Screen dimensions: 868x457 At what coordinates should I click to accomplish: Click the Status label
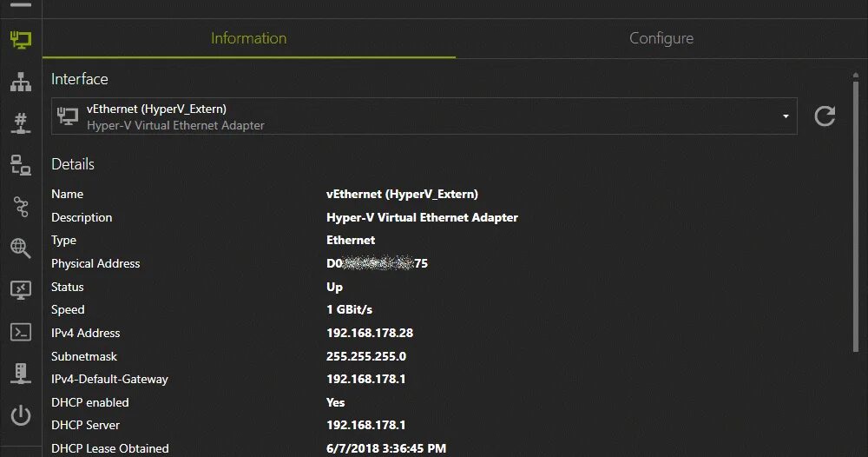[x=68, y=287]
